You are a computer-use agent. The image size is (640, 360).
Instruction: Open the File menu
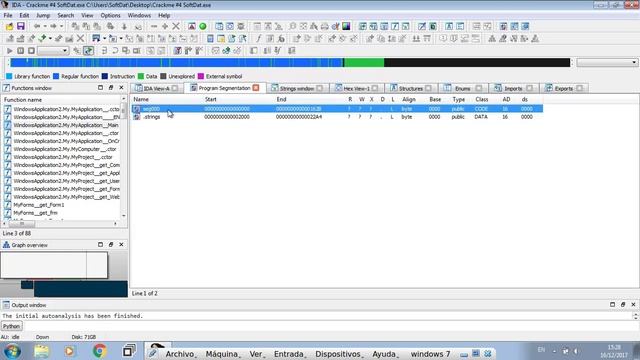coord(8,16)
